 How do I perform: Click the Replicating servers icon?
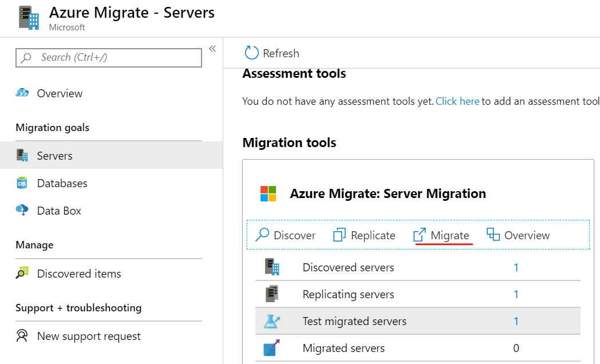click(x=272, y=294)
